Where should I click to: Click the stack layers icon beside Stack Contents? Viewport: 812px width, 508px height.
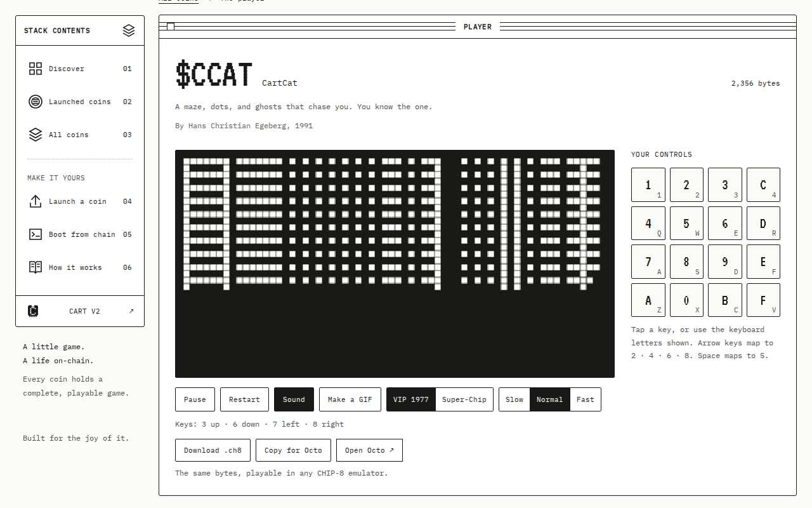pos(129,30)
